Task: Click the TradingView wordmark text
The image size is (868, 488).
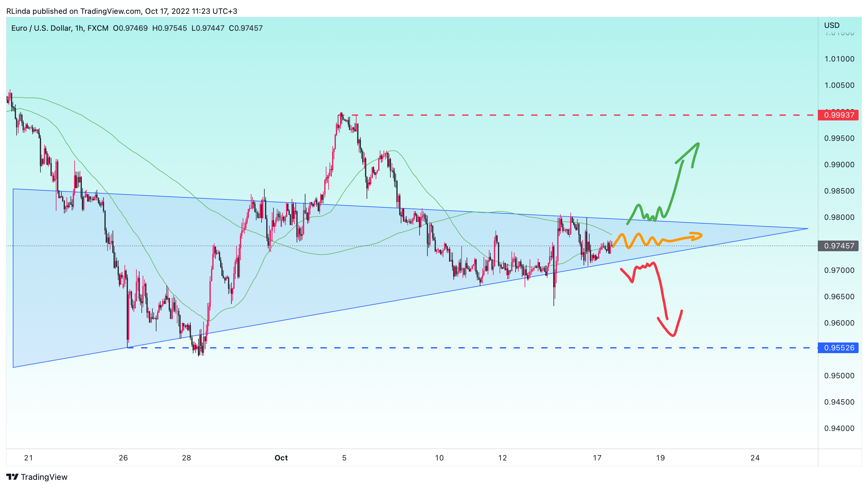Action: point(44,477)
